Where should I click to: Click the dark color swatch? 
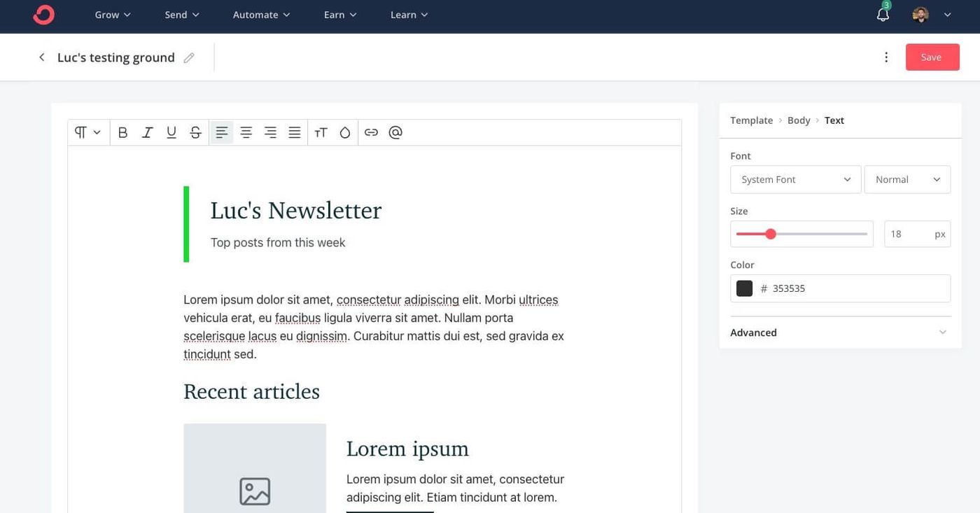[744, 288]
